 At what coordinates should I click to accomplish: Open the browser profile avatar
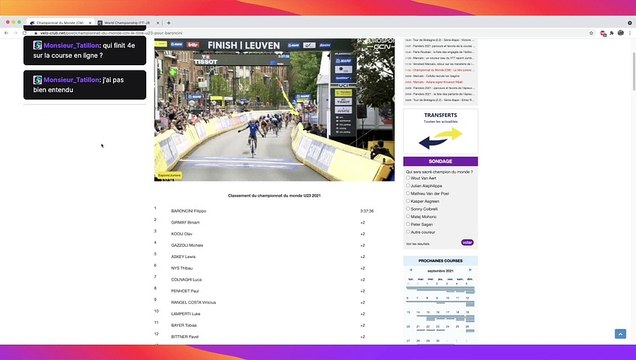[621, 33]
